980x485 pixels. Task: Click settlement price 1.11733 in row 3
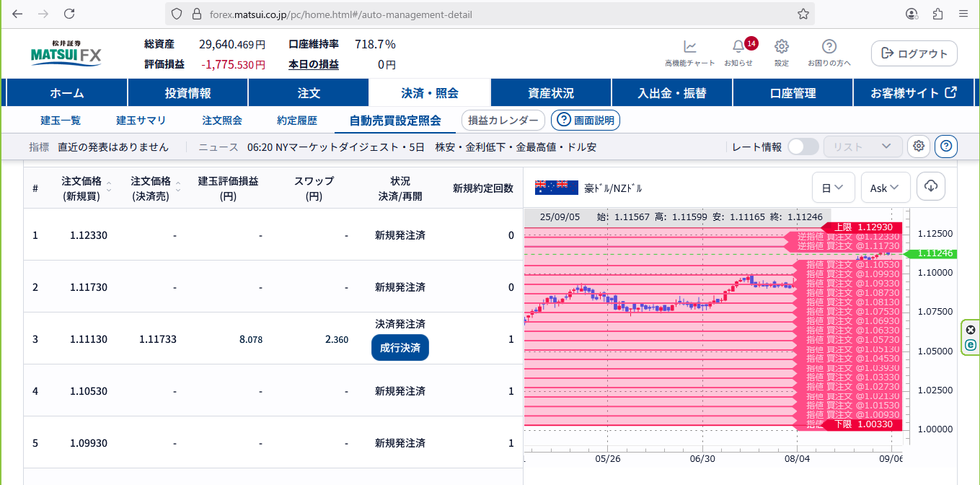(x=158, y=339)
